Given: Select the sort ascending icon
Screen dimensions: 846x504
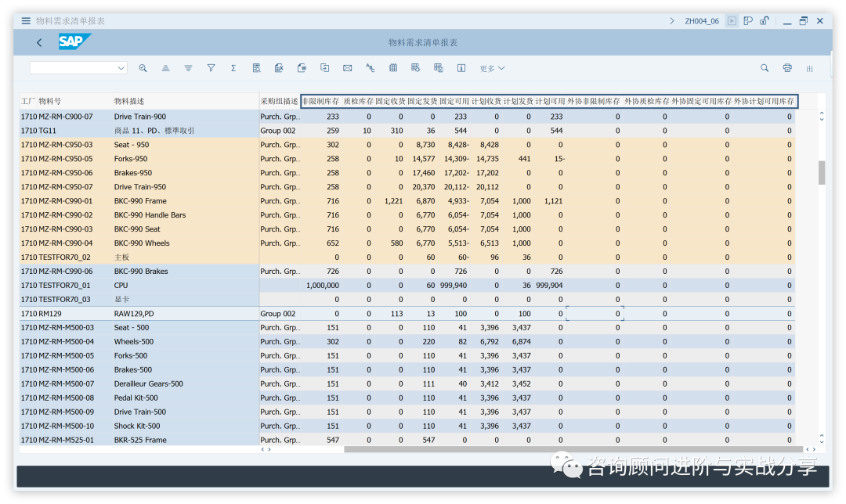Looking at the screenshot, I should [165, 68].
